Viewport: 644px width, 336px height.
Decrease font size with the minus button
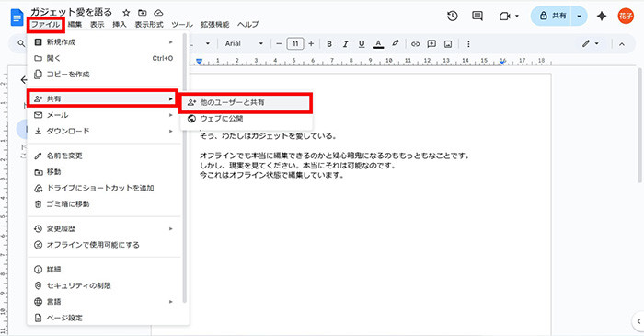(x=279, y=43)
